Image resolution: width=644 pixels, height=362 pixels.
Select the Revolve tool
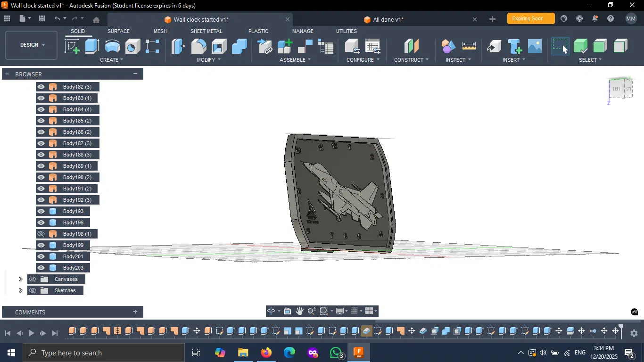tap(112, 46)
